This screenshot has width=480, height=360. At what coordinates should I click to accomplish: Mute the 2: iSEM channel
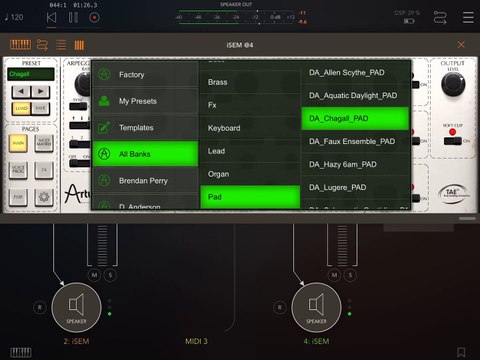(95, 275)
